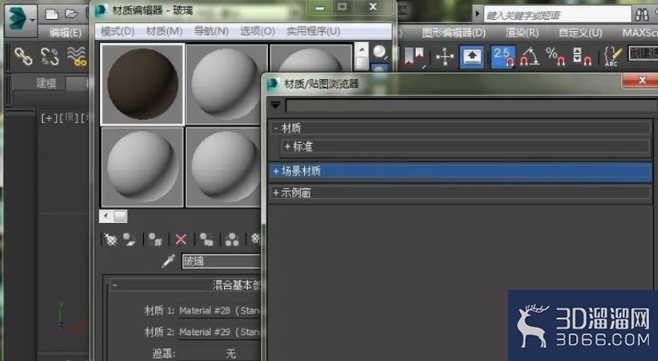Click the Sample Type sphere icon in Material Editor
This screenshot has height=361, width=658.
point(379,52)
